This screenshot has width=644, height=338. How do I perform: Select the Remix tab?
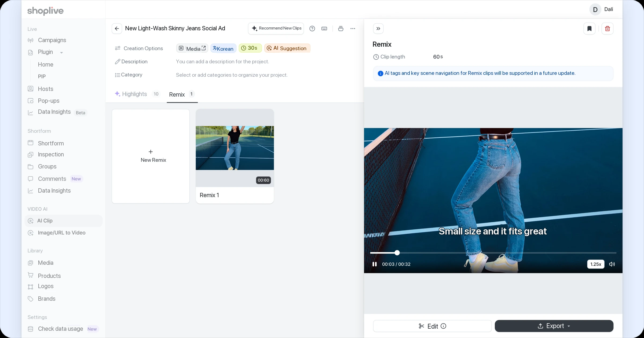182,94
